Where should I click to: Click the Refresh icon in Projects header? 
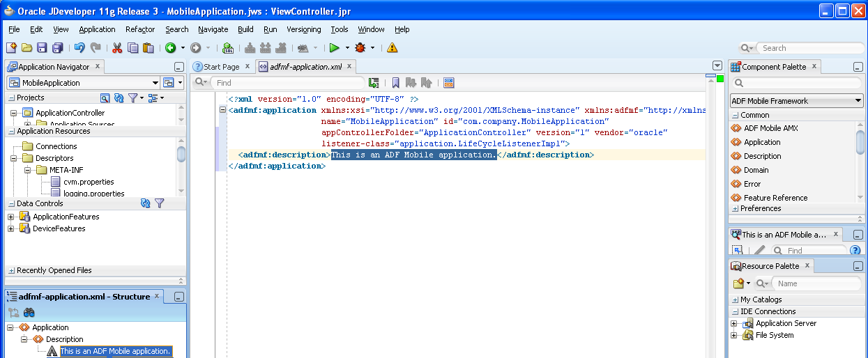point(119,98)
